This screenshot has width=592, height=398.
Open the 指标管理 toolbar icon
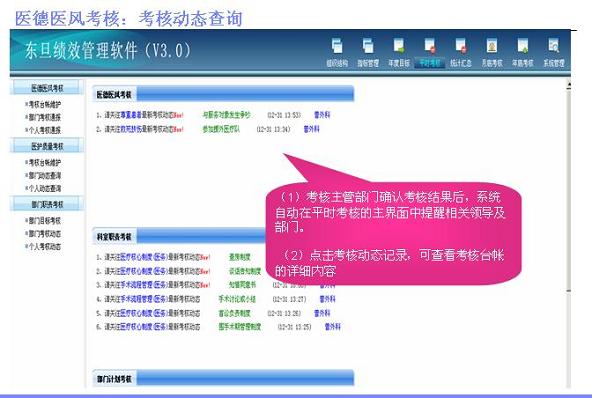pyautogui.click(x=368, y=52)
